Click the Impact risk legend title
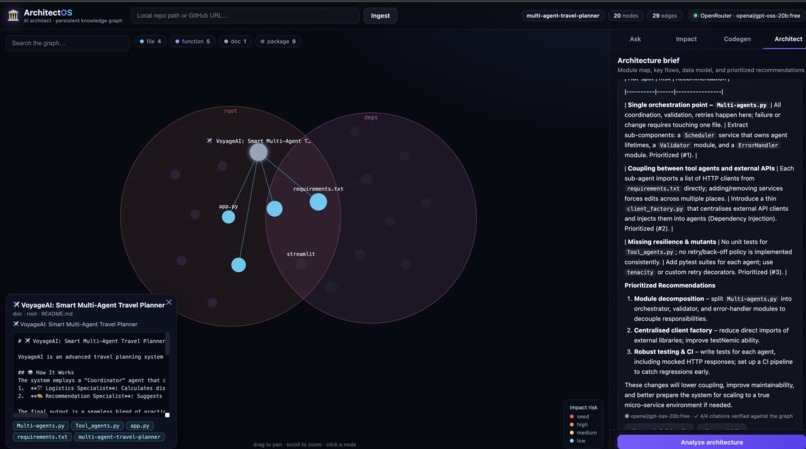 583,407
